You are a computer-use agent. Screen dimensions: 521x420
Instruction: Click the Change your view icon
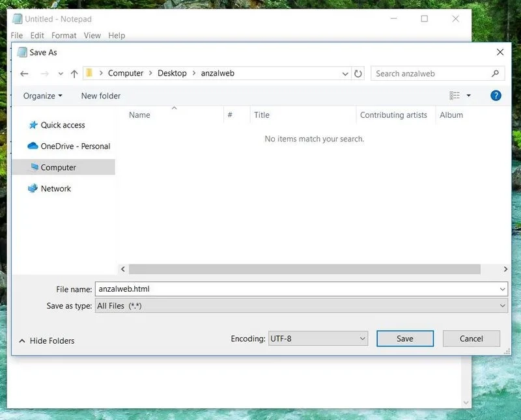point(455,96)
